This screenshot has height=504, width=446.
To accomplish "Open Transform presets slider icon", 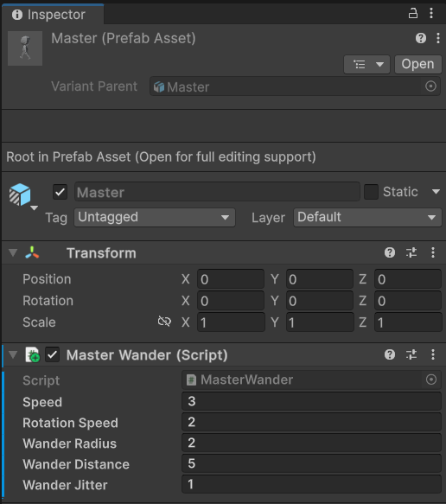I will [x=411, y=252].
